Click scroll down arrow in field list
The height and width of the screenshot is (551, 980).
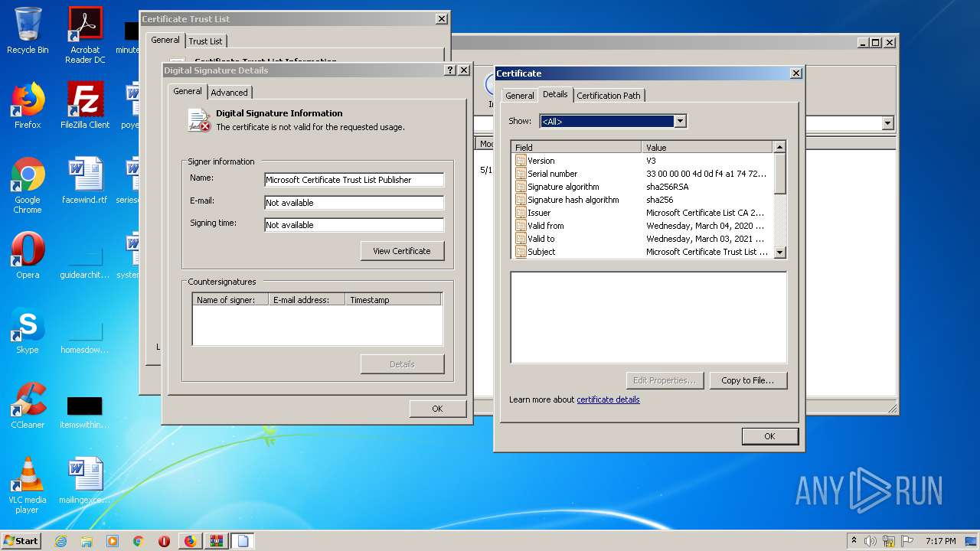(x=780, y=252)
